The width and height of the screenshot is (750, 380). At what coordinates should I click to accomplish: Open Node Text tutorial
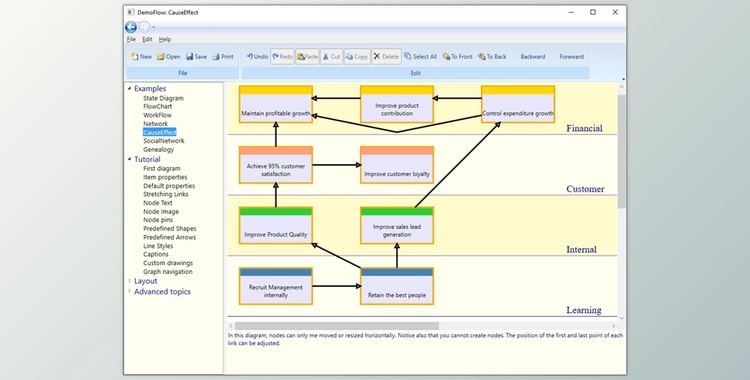157,202
